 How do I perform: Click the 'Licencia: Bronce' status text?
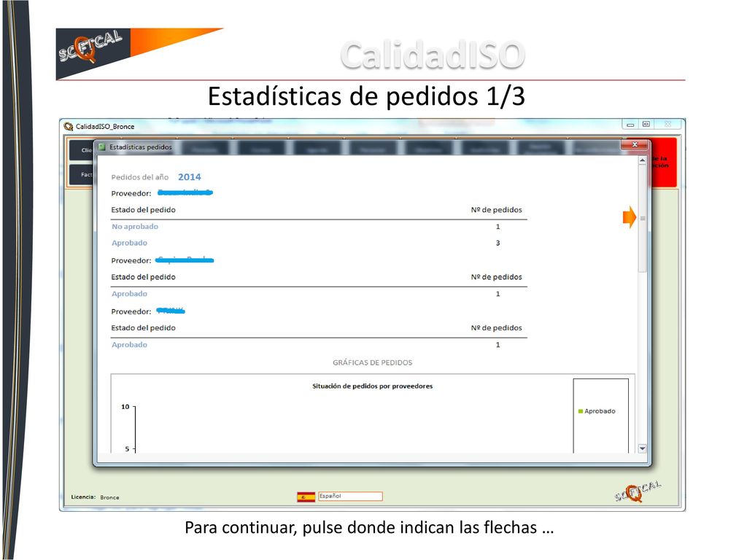pyautogui.click(x=95, y=497)
